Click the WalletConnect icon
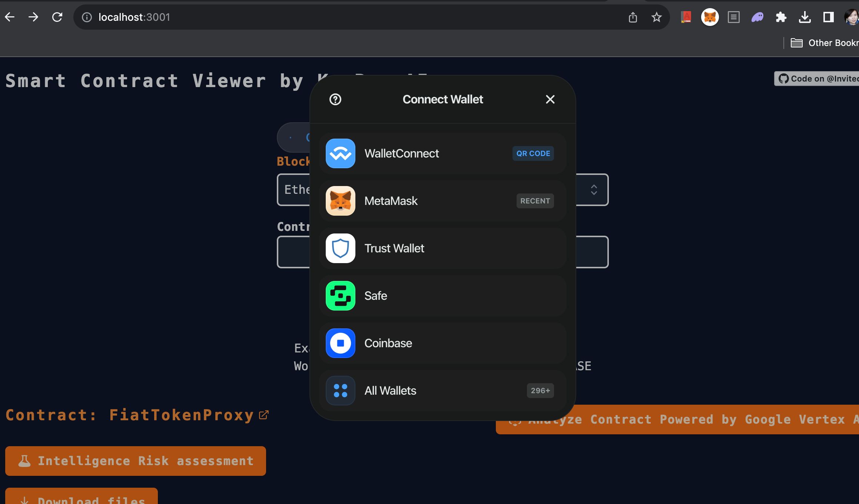This screenshot has height=504, width=859. [340, 153]
